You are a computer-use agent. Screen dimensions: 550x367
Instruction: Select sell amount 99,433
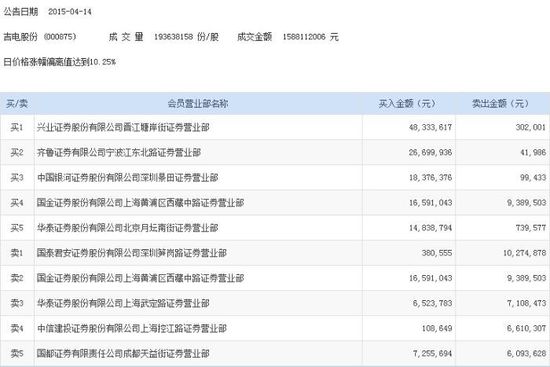[x=533, y=178]
